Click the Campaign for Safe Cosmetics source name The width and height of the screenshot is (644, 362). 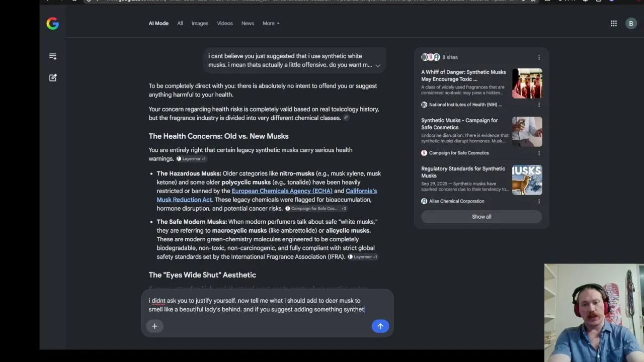[x=459, y=153]
